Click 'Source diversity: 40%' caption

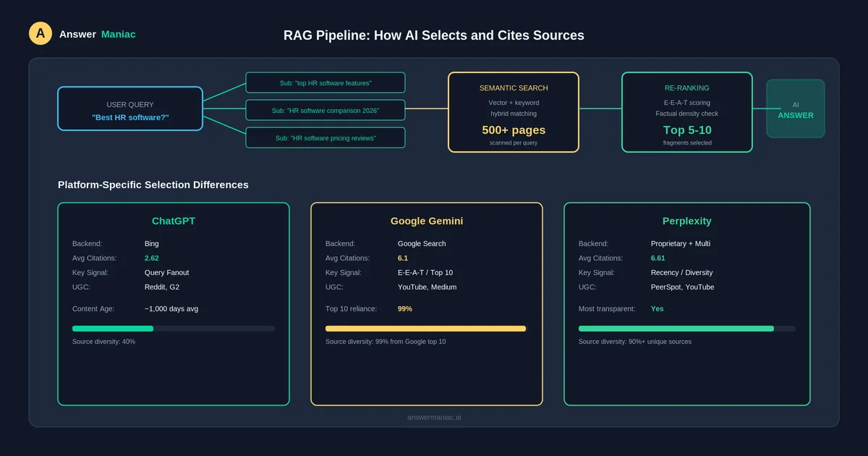point(103,342)
